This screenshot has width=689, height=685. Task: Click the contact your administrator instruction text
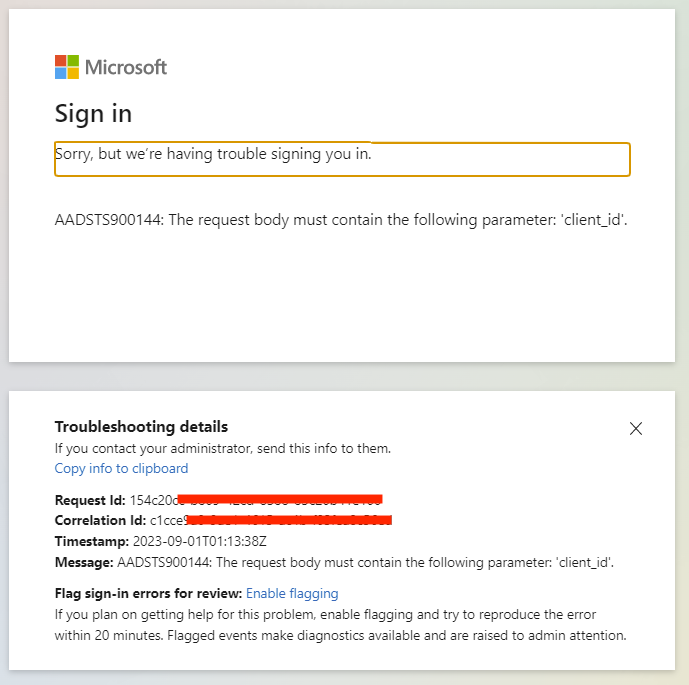pos(223,449)
